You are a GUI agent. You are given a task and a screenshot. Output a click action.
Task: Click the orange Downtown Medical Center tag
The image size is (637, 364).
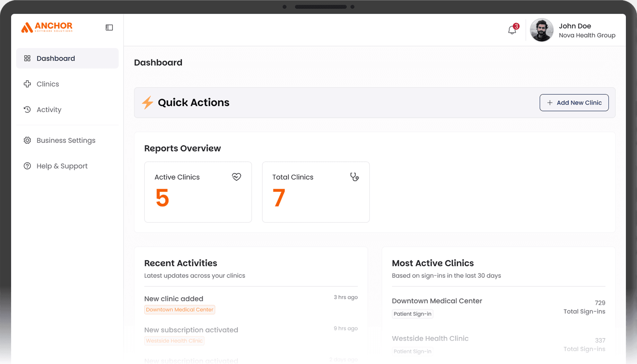coord(179,310)
